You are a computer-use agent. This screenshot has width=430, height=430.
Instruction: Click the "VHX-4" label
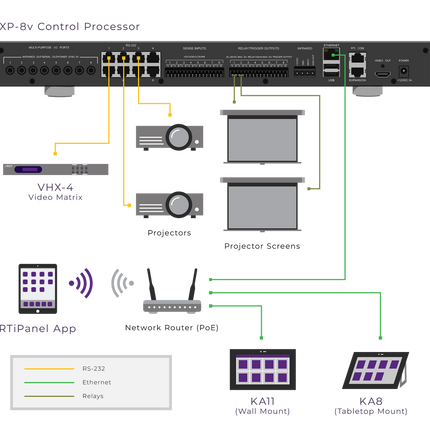tap(55, 187)
